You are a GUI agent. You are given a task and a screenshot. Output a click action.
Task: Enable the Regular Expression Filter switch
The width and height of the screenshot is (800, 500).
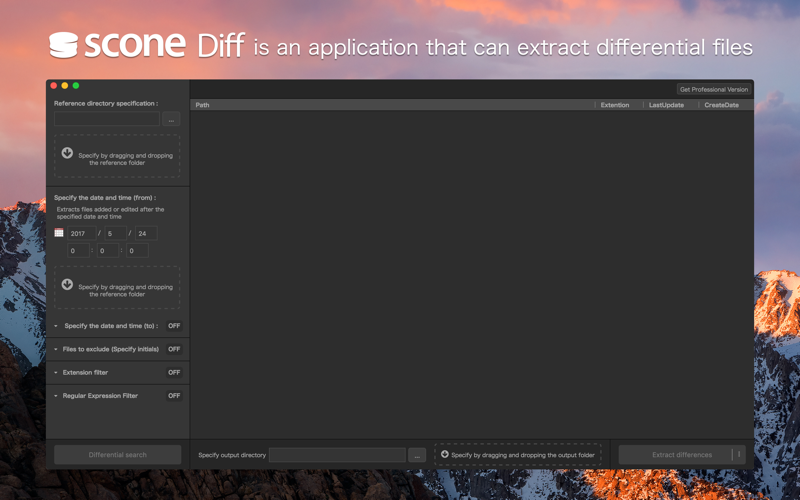(x=174, y=395)
